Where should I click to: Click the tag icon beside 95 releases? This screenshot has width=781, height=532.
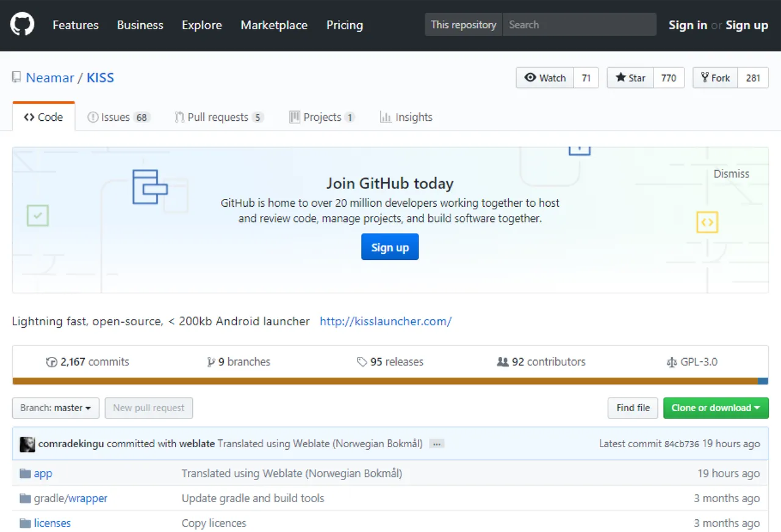click(x=362, y=362)
